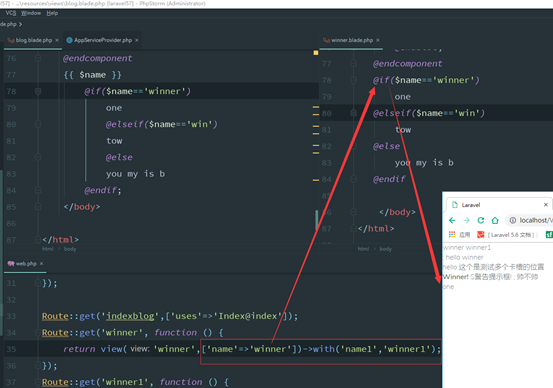Click 'body' breadcrumb under winner.blade.php

click(x=385, y=249)
